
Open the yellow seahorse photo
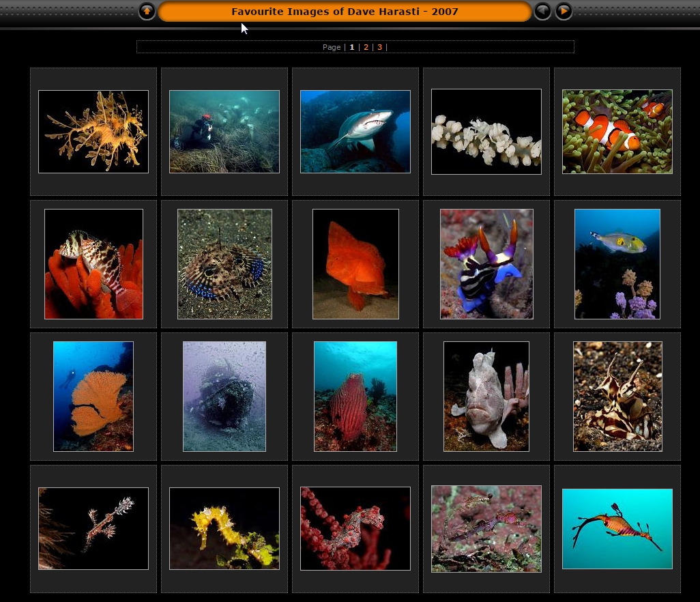click(224, 528)
